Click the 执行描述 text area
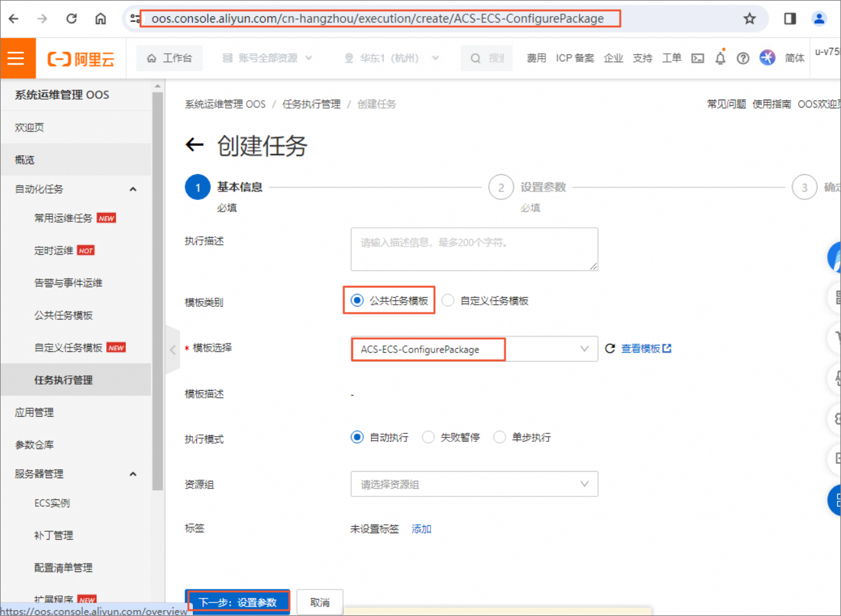Image resolution: width=841 pixels, height=616 pixels. [474, 249]
